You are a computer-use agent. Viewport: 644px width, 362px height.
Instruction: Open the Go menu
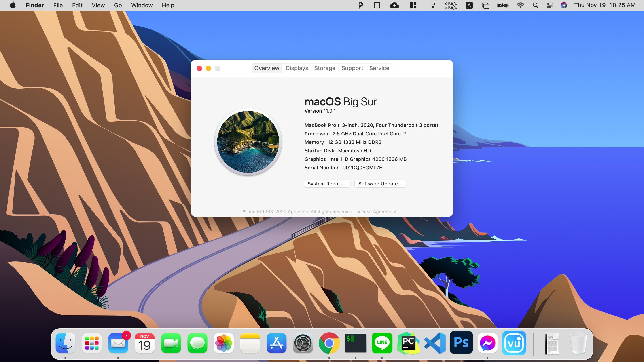coord(118,5)
